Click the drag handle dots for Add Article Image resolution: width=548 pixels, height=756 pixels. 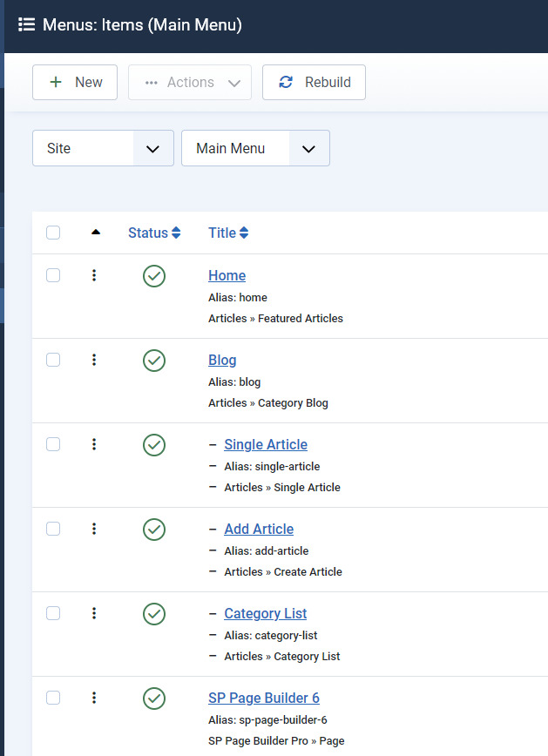tap(94, 529)
